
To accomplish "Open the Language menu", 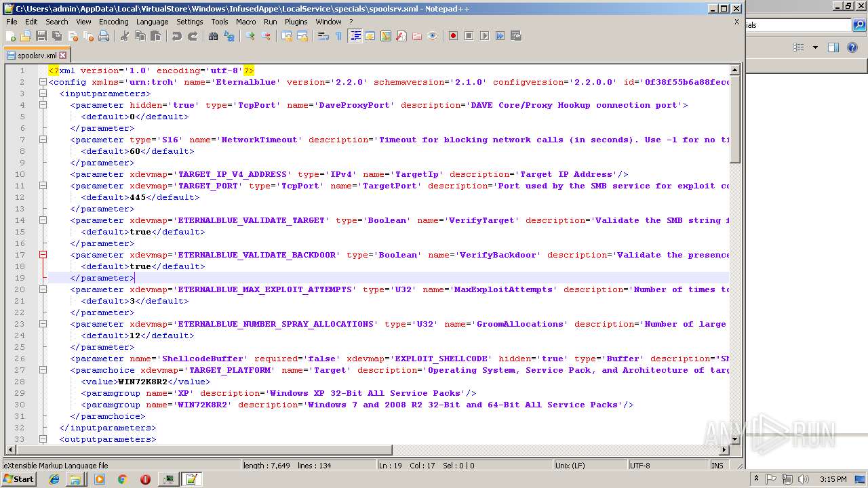I will pos(152,22).
